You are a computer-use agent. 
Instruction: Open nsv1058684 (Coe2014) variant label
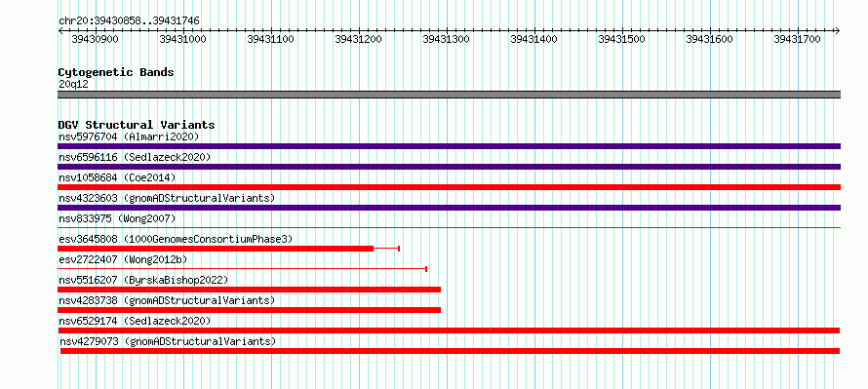pos(117,177)
